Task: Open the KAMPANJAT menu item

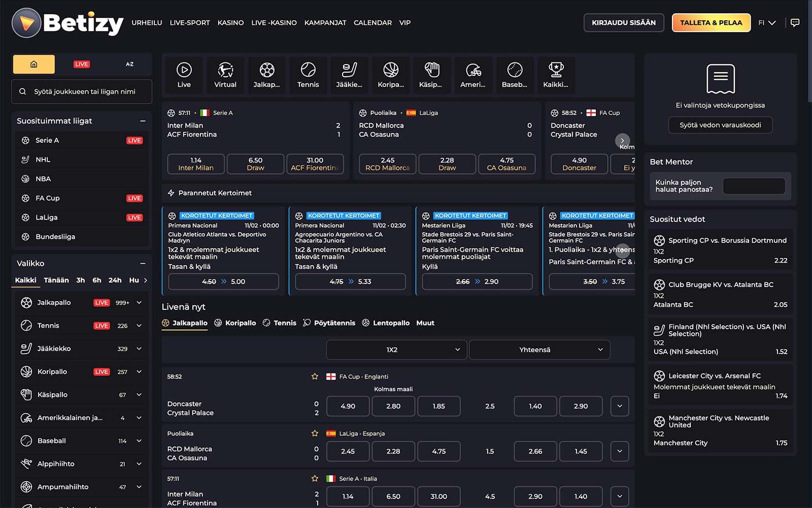Action: click(x=325, y=23)
